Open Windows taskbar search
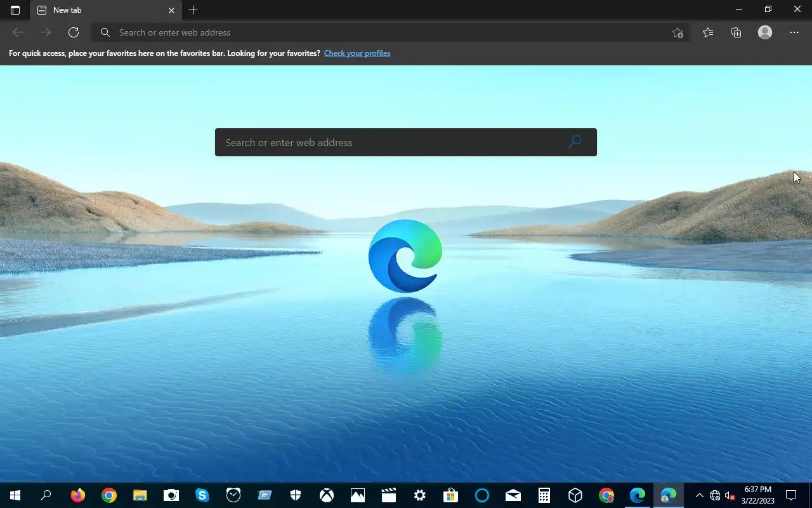This screenshot has height=508, width=812. click(46, 495)
